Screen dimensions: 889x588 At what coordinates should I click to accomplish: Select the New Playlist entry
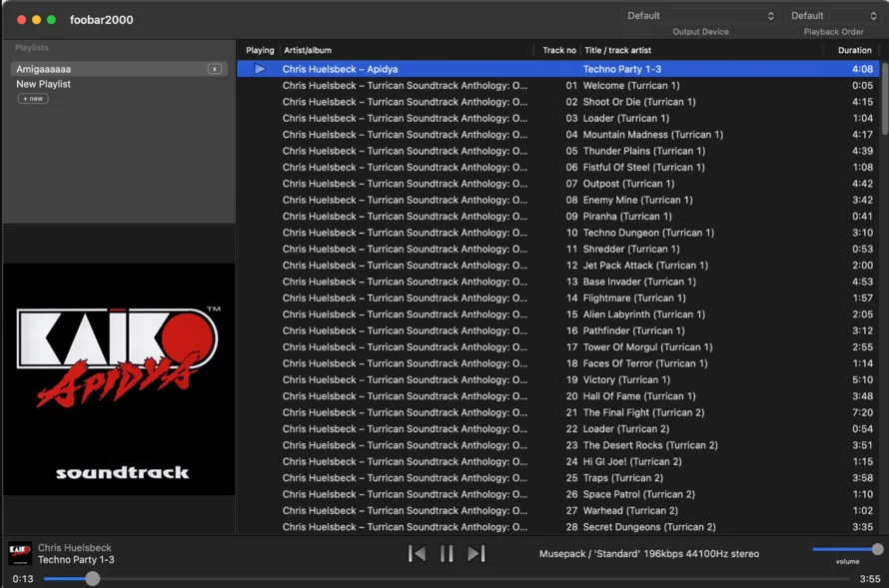44,84
